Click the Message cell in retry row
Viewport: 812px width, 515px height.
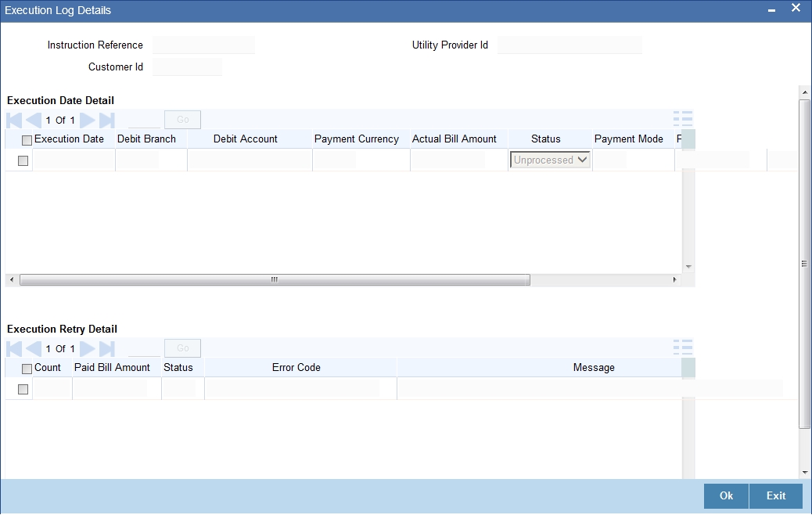coord(591,388)
